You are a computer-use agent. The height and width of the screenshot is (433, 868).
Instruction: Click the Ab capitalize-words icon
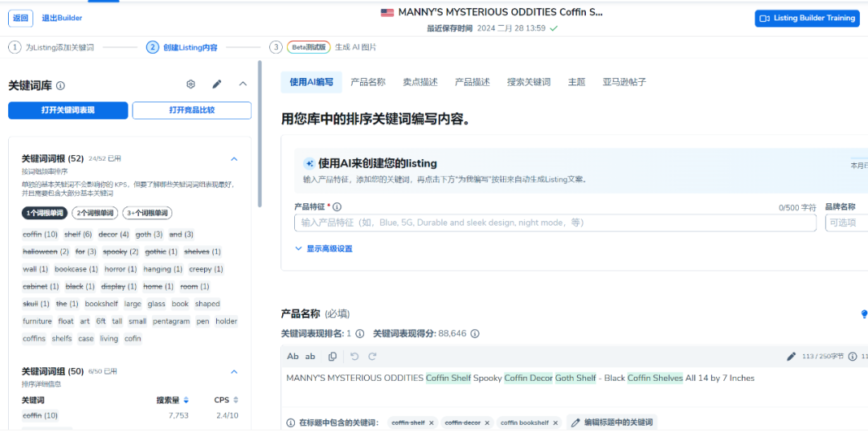(x=293, y=357)
